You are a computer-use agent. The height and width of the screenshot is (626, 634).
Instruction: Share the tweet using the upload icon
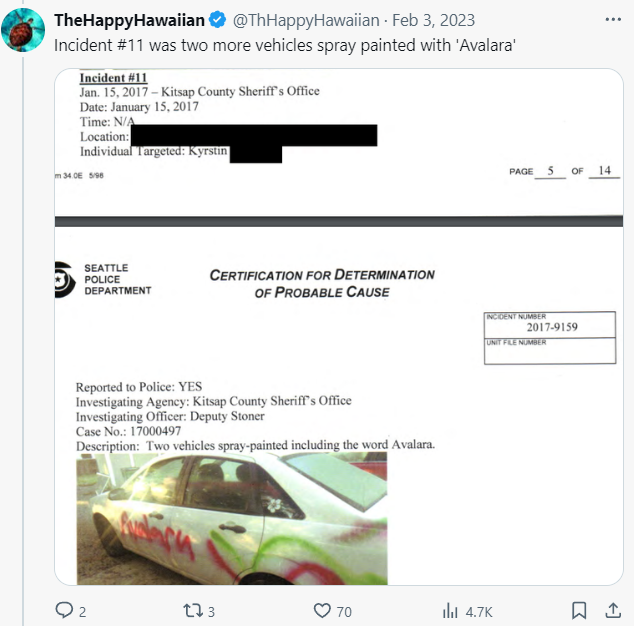613,610
